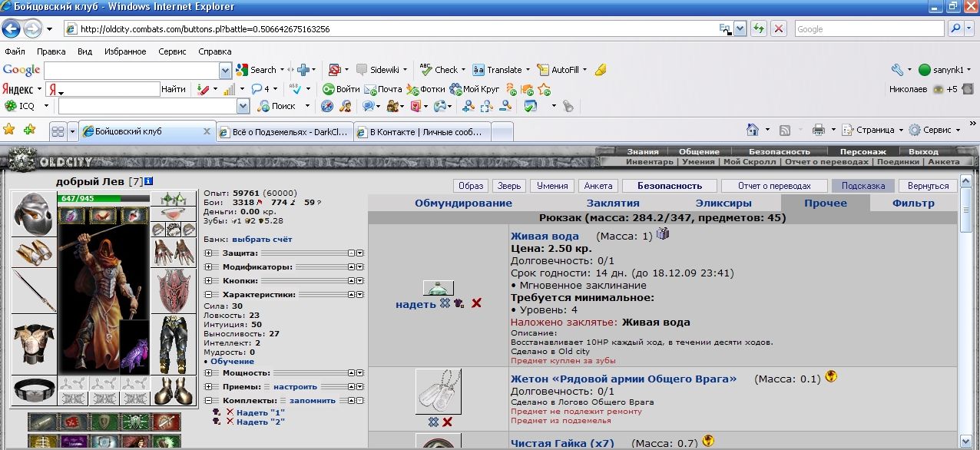
Task: Click the chest armor equipment slot
Action: pyautogui.click(x=34, y=344)
